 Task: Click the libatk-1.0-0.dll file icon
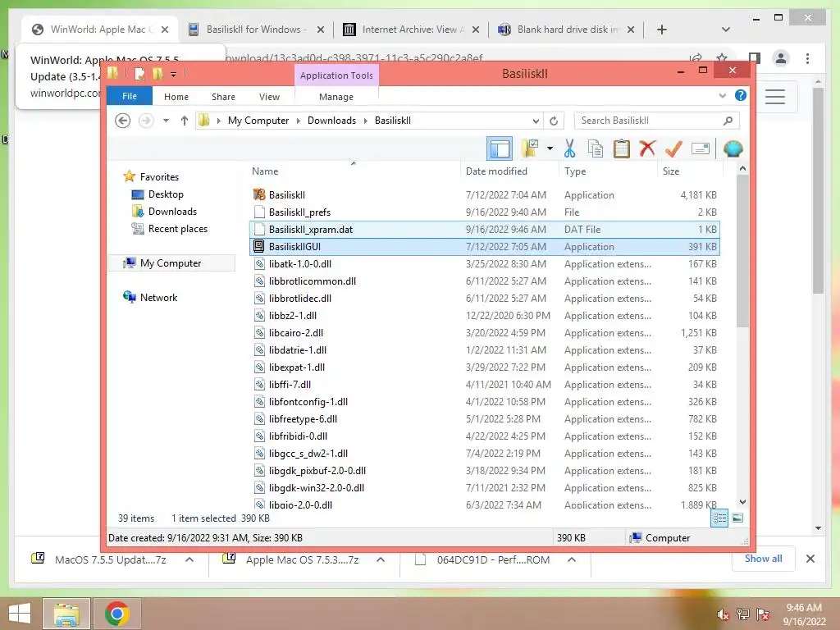coord(259,263)
